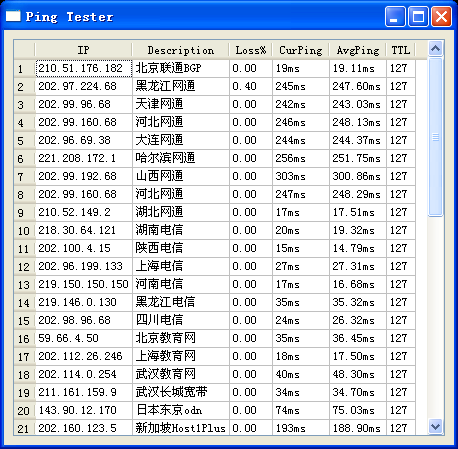Viewport: 458px width, 449px height.
Task: Select row header number 21
Action: (24, 428)
